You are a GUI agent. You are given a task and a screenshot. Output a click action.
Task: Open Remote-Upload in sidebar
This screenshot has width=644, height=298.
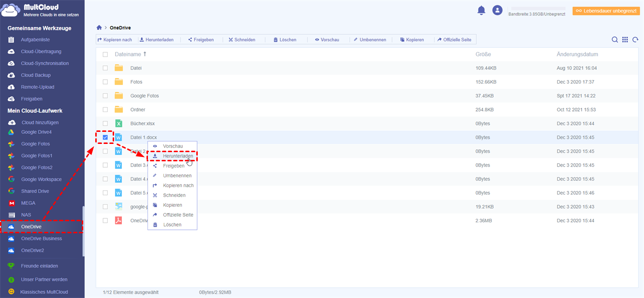tap(38, 87)
